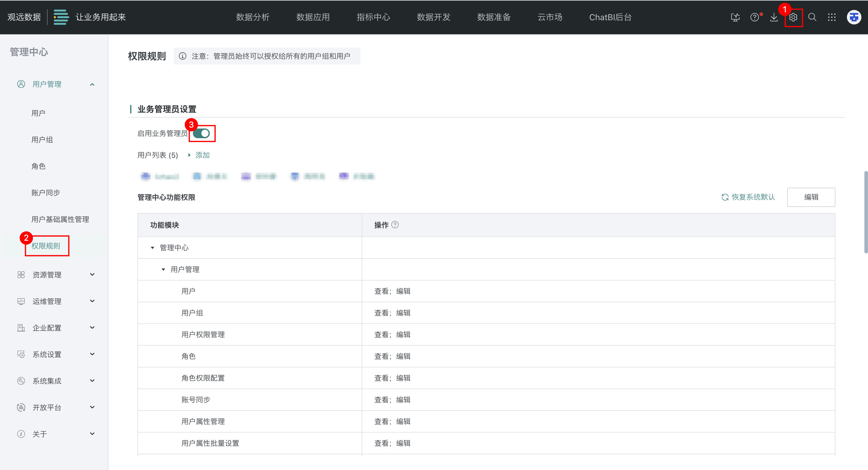Click 添加 next to 用户列表
Image resolution: width=868 pixels, height=470 pixels.
[202, 155]
